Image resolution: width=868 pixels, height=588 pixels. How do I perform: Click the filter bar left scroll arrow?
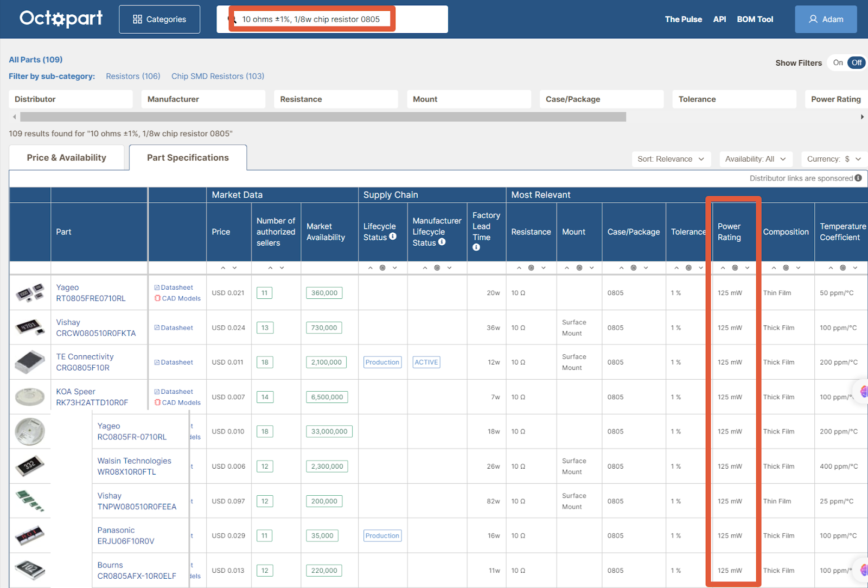(15, 117)
